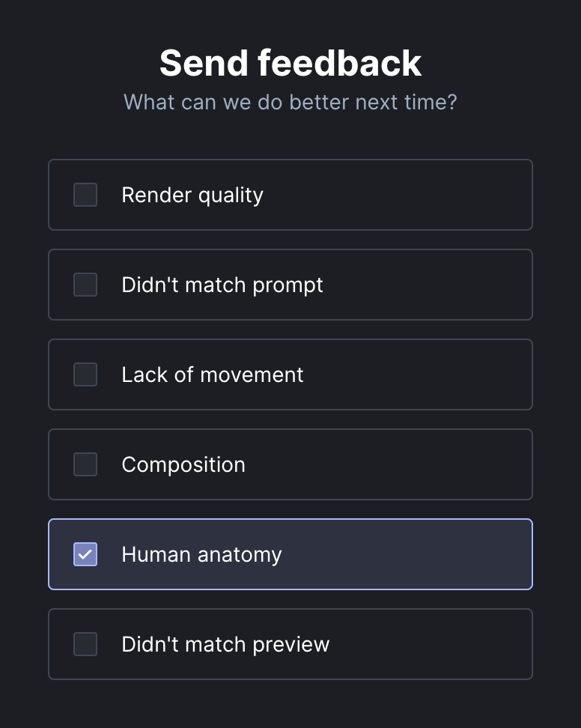Check the Lack of movement checkbox
Image resolution: width=581 pixels, height=728 pixels.
[85, 374]
